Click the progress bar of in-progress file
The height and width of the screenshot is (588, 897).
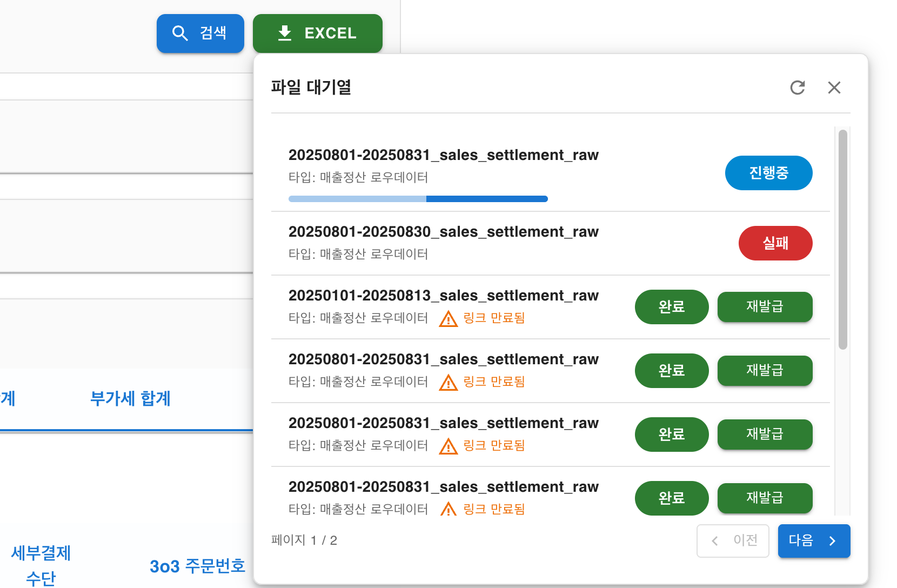pyautogui.click(x=418, y=199)
